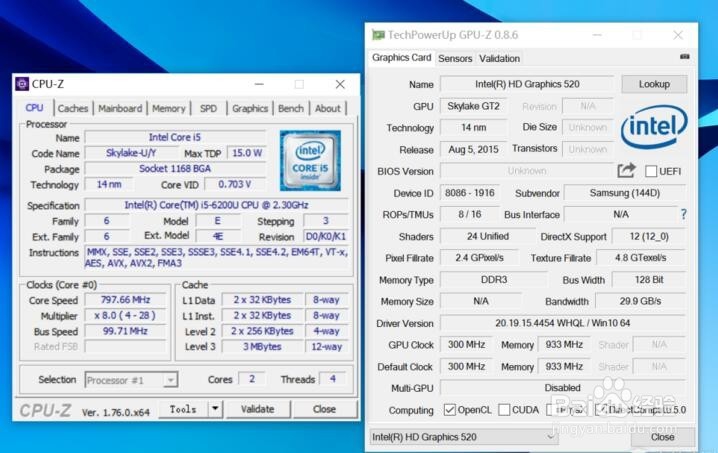Click the Device ID value 8086 - 1916
This screenshot has height=453, width=718.
coord(470,193)
